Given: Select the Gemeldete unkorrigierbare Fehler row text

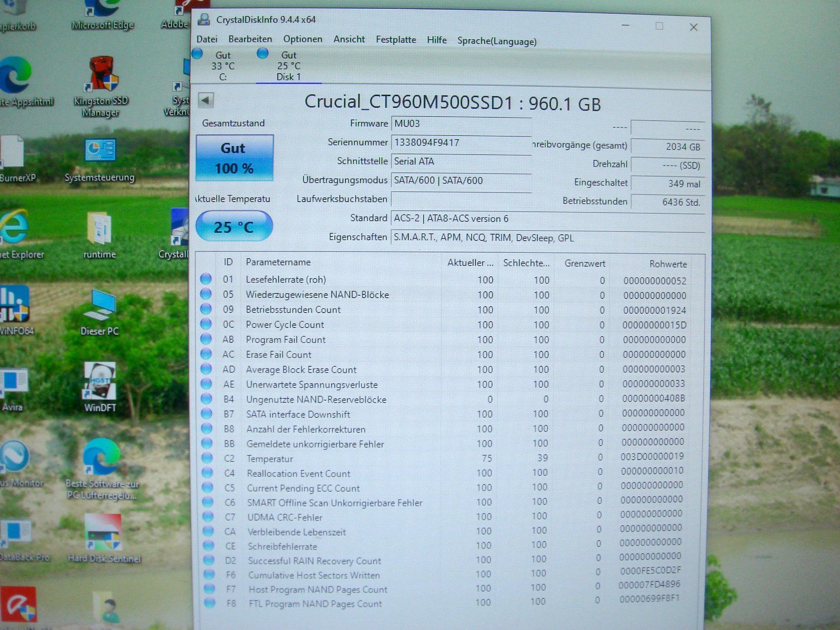Looking at the screenshot, I should point(315,444).
